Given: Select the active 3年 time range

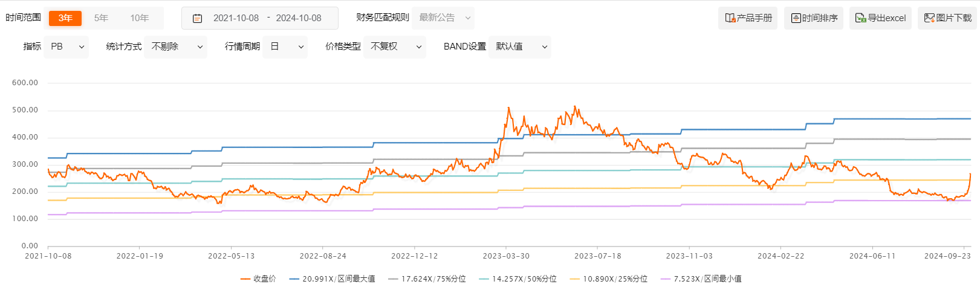Looking at the screenshot, I should coord(65,18).
